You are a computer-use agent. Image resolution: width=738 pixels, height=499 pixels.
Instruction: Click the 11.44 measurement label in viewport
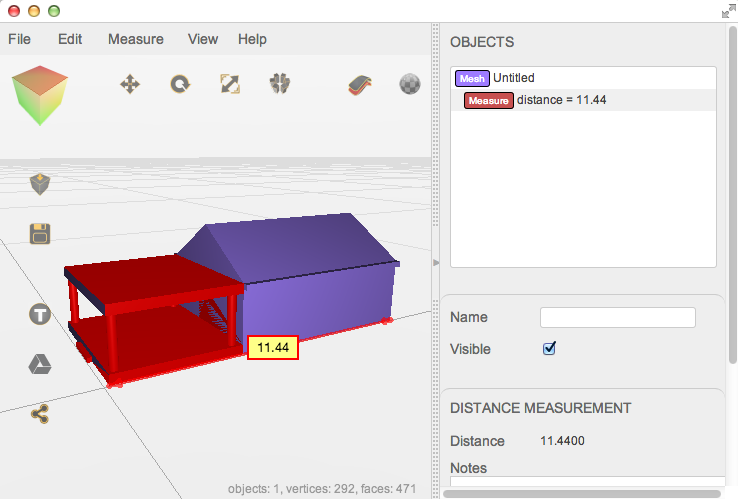coord(273,347)
